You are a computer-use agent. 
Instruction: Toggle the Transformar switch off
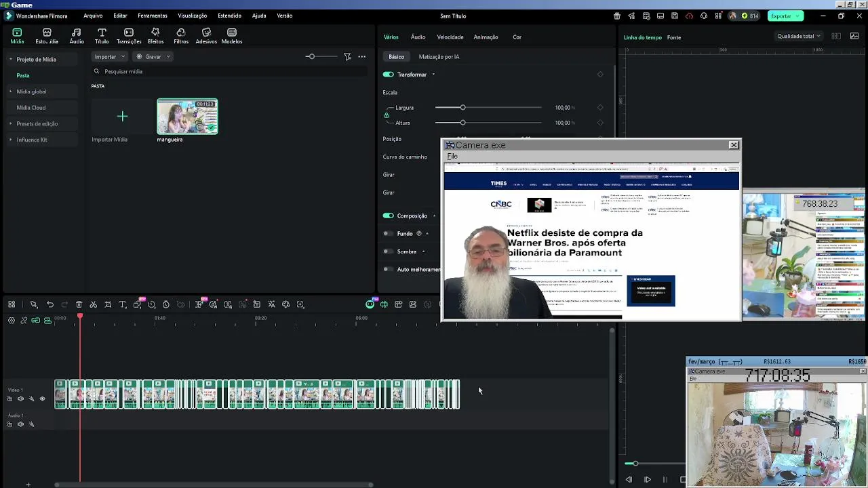(388, 75)
